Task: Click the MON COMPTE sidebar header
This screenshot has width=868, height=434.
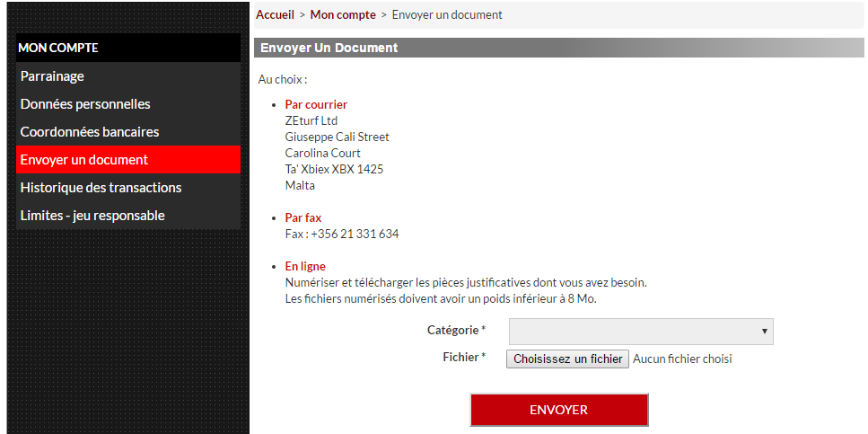Action: pos(127,48)
